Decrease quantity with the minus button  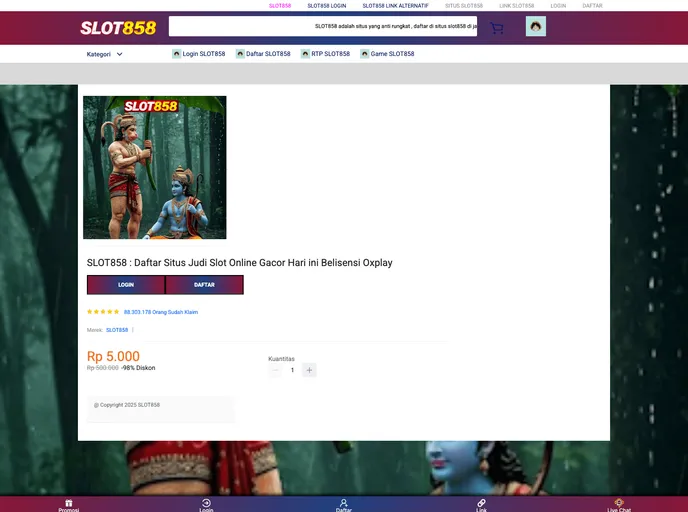click(275, 370)
